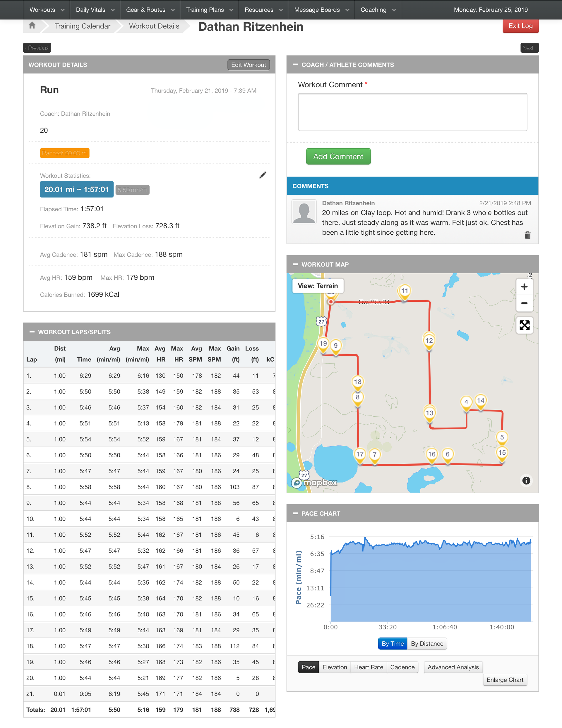The height and width of the screenshot is (728, 562).
Task: Expand map to fullscreen
Action: (524, 325)
